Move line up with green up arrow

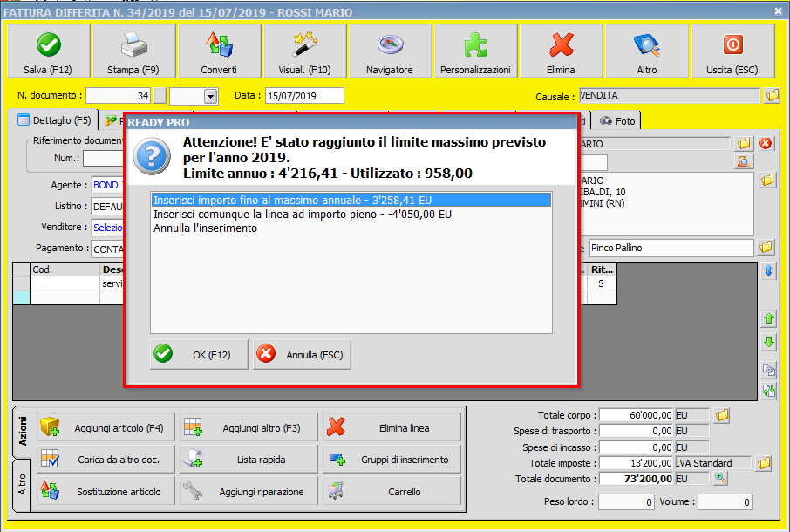(769, 318)
